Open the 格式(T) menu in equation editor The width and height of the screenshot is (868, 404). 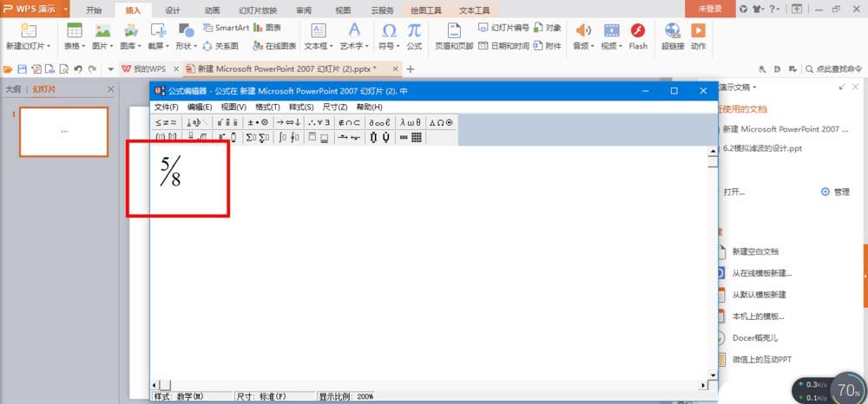click(268, 108)
